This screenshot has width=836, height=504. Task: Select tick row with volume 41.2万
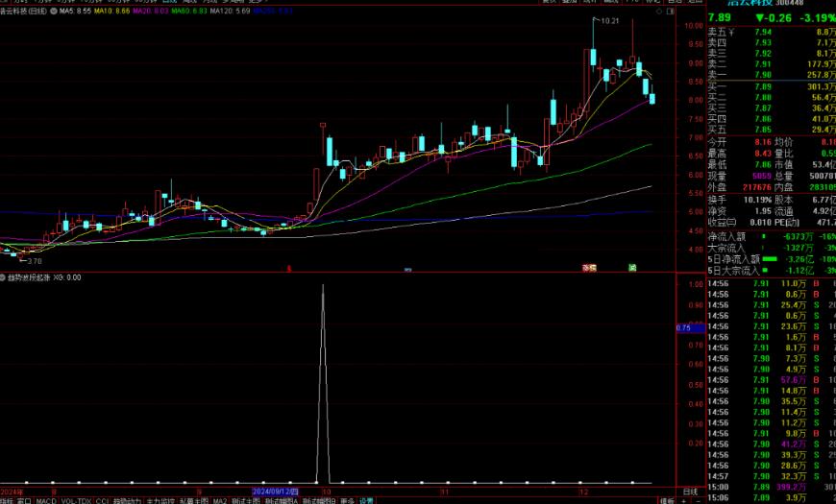(x=772, y=444)
